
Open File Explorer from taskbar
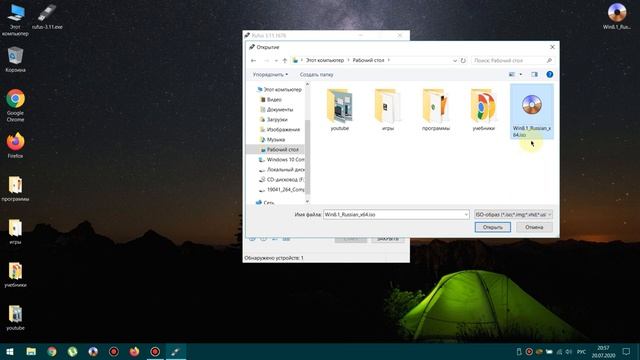pyautogui.click(x=31, y=351)
